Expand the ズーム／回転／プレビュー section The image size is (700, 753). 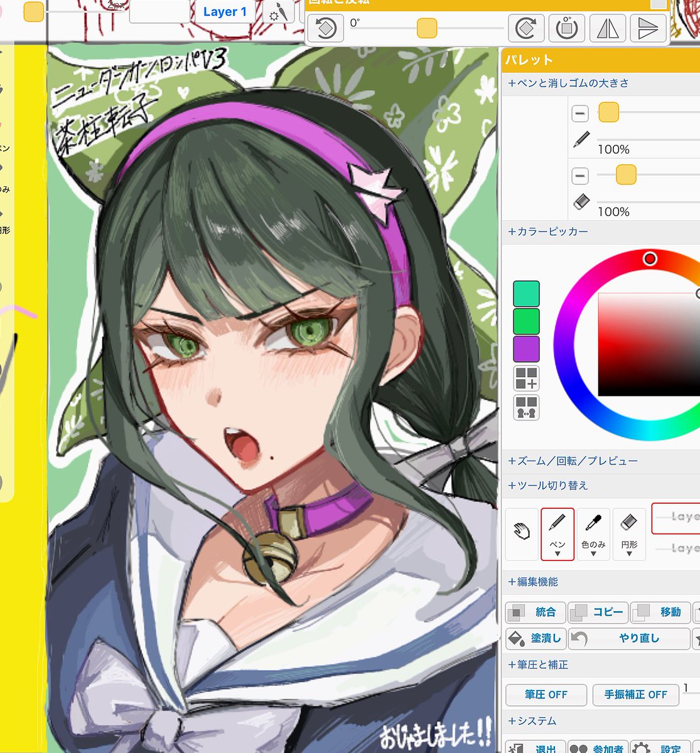tap(573, 461)
